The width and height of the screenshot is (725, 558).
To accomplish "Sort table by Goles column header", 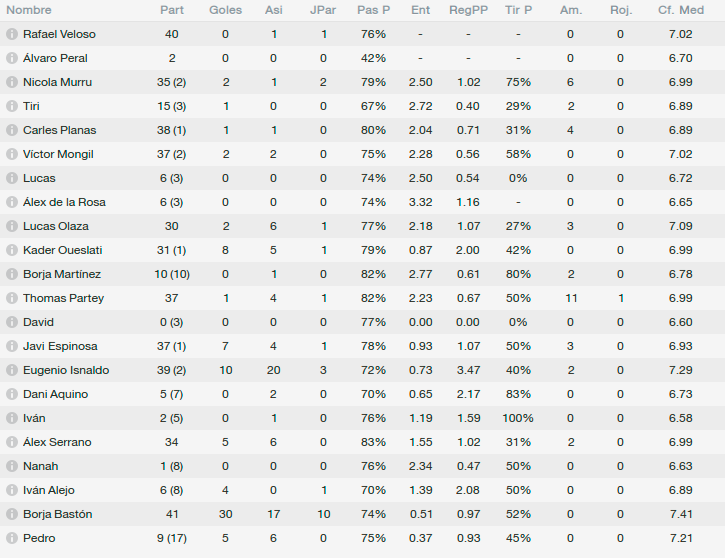I will 225,10.
